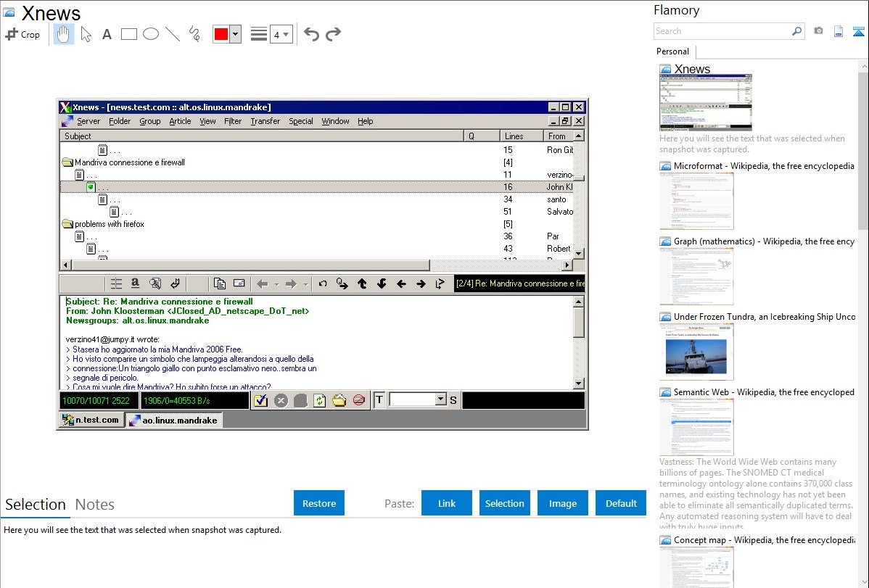Image resolution: width=869 pixels, height=588 pixels.
Task: Open the dropdown beside the back arrow
Action: 276,284
